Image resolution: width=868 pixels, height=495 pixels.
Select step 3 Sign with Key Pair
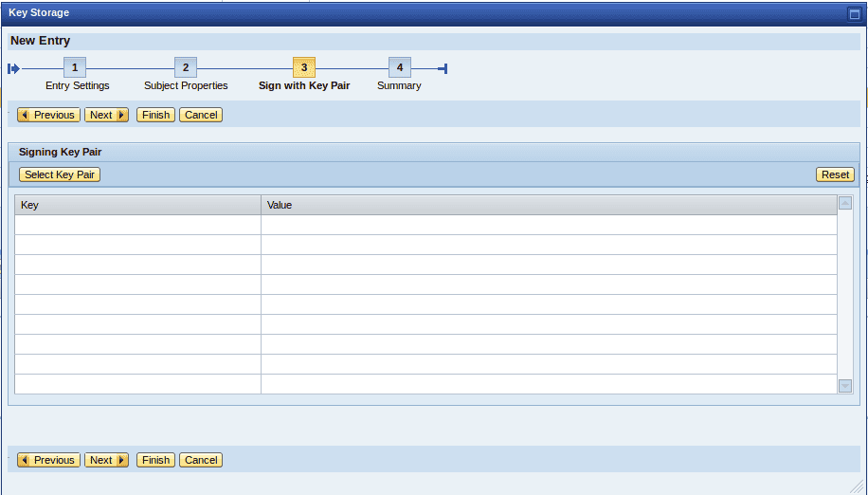coord(303,68)
